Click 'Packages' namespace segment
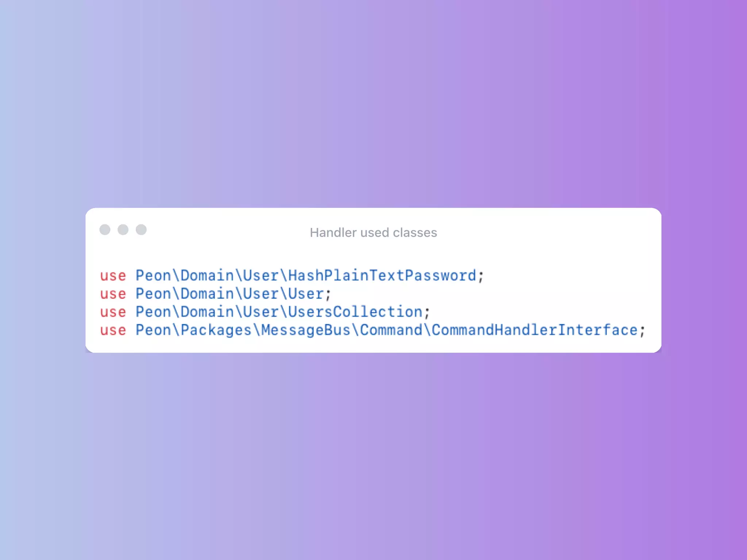The width and height of the screenshot is (747, 560). point(216,330)
